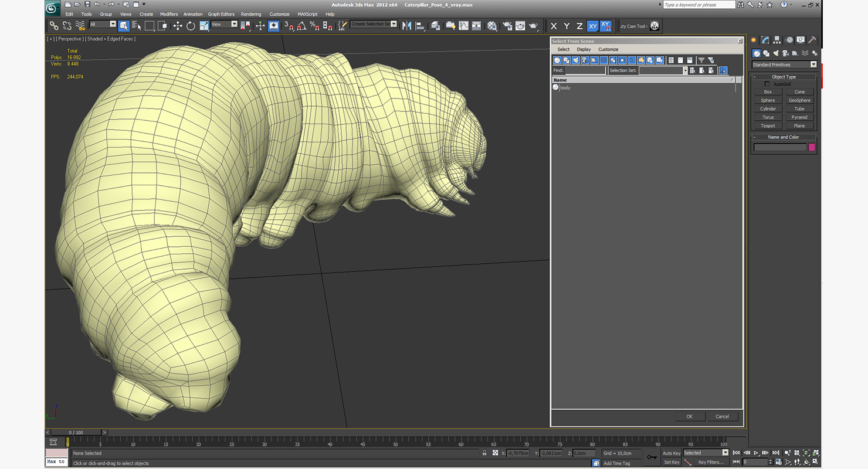Collapse the Name and Color rollout
This screenshot has height=469, width=868.
point(784,137)
